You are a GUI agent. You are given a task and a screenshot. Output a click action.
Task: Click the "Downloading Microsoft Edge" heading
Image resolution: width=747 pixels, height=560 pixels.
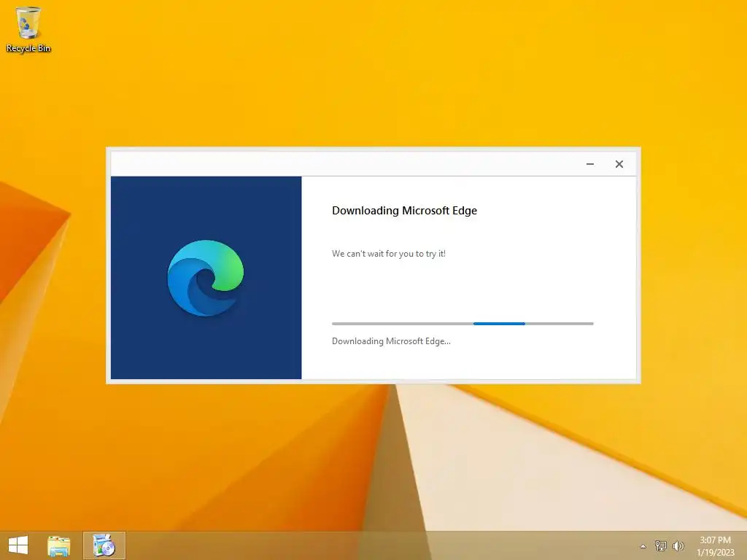coord(404,211)
